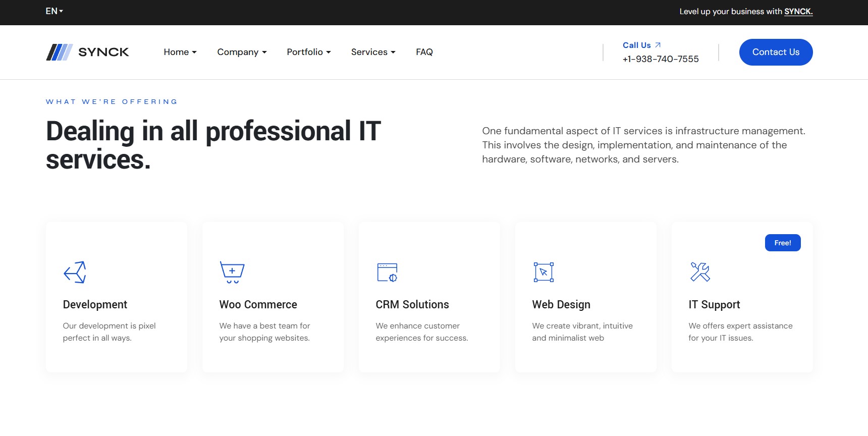
Task: Click the CRM Solutions browser window icon
Action: tap(388, 272)
